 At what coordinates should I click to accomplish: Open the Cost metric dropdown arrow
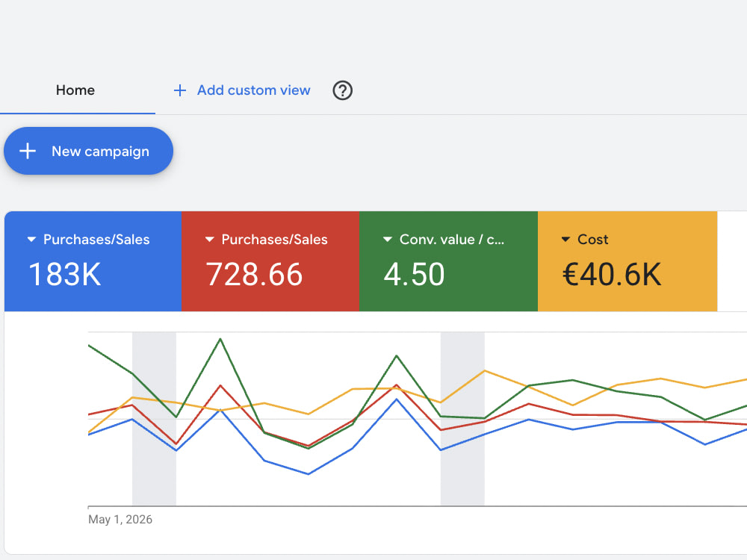point(565,239)
